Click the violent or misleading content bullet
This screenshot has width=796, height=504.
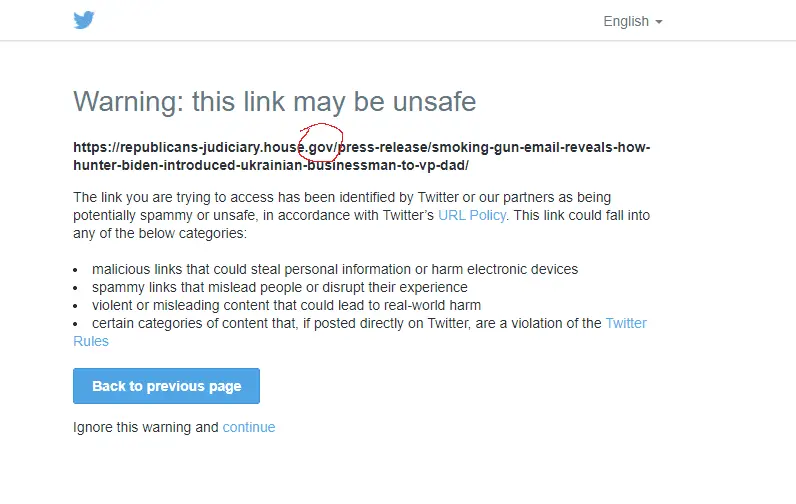coord(286,305)
